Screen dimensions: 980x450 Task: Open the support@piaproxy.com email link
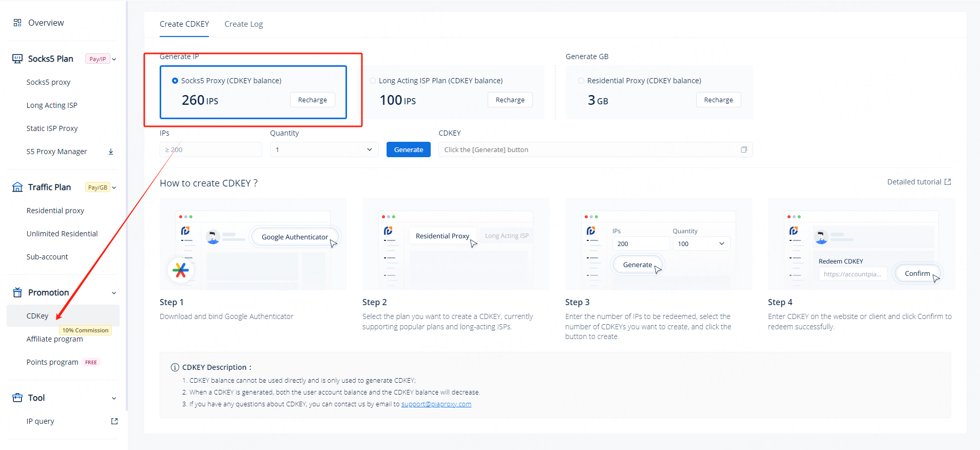point(436,404)
